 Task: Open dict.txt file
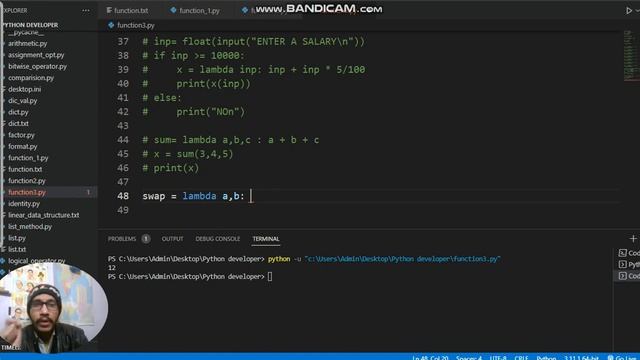click(18, 123)
